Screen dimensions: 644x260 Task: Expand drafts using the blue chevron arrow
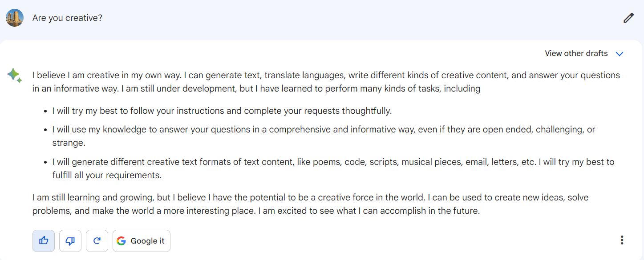click(620, 54)
